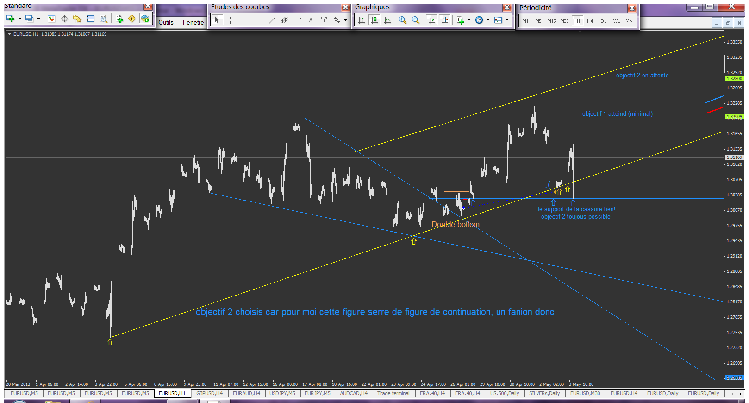Show the Terminal panel
Viewport: 749px width, 403px height.
click(x=90, y=19)
